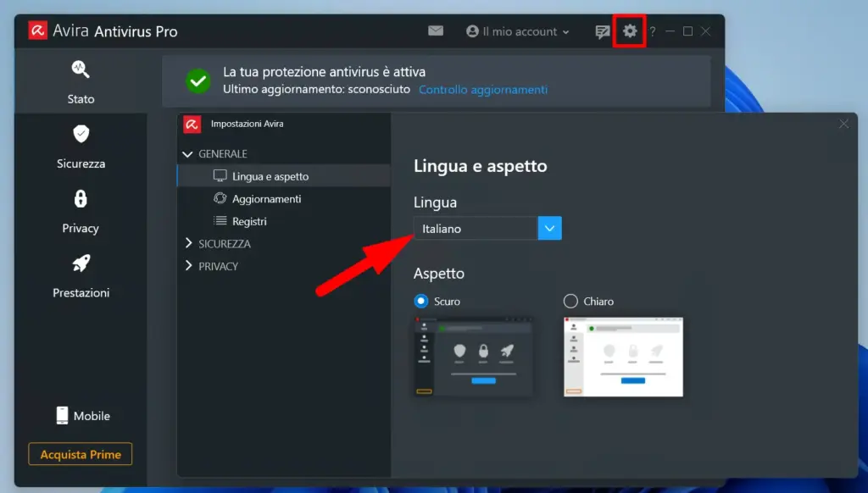Image resolution: width=868 pixels, height=493 pixels.
Task: Open the feedback chat icon
Action: point(602,31)
